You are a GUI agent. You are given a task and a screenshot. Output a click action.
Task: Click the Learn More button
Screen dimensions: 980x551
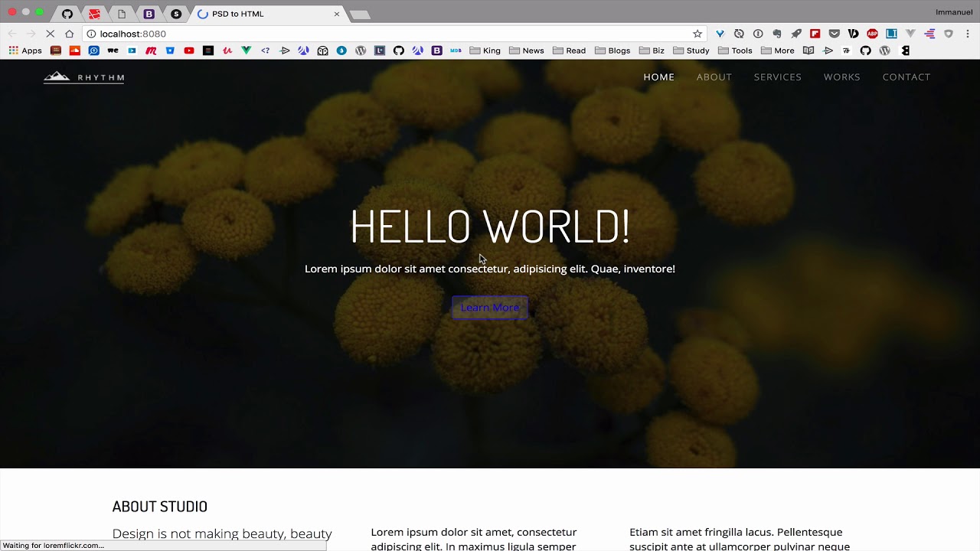tap(489, 308)
